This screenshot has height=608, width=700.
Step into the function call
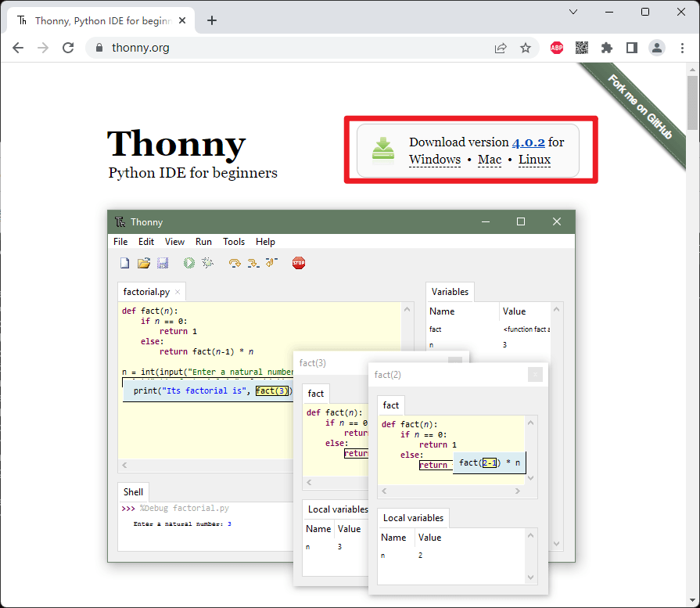(x=252, y=262)
